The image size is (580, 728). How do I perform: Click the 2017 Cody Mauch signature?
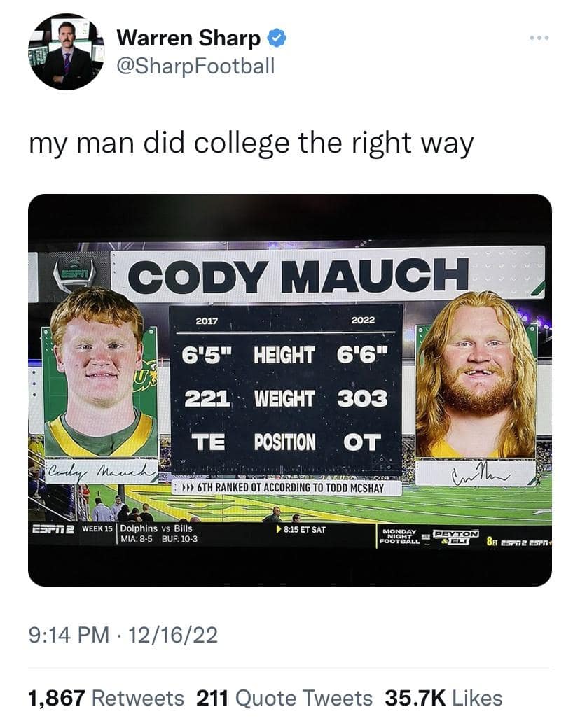[102, 470]
